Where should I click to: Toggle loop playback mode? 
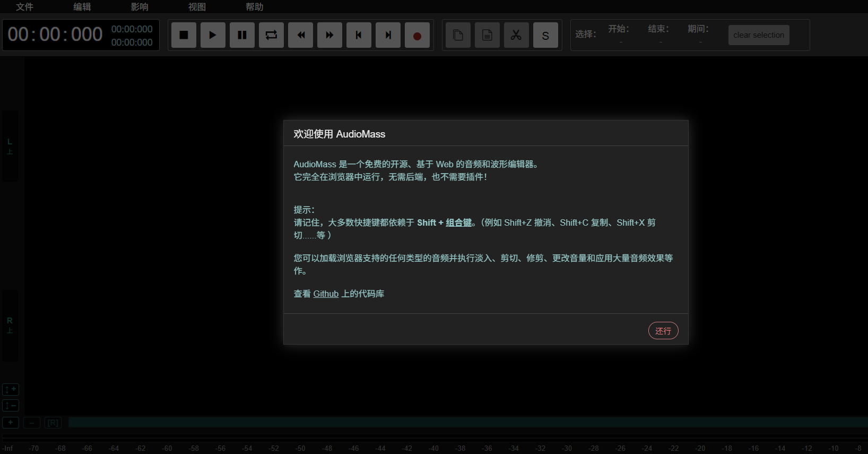(x=271, y=35)
